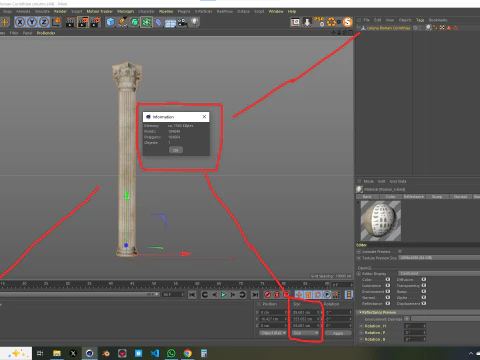Open the Editor Display Combined dropdown
The width and height of the screenshot is (480, 360).
[439, 273]
